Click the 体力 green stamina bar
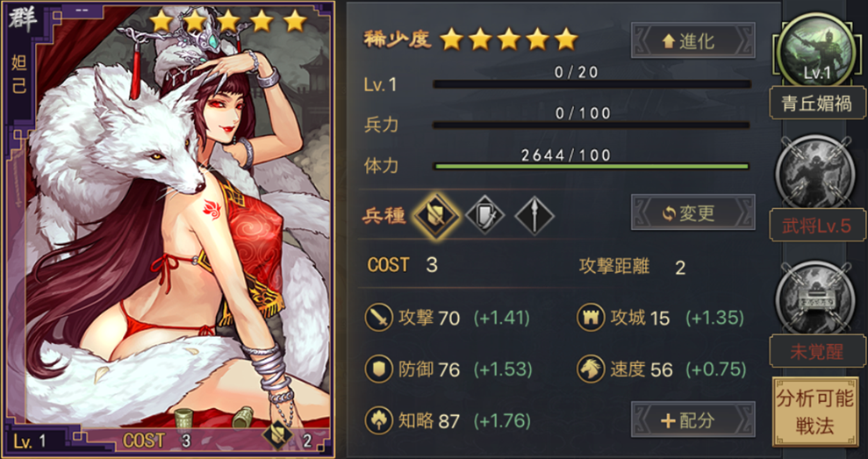This screenshot has height=459, width=868. [592, 166]
